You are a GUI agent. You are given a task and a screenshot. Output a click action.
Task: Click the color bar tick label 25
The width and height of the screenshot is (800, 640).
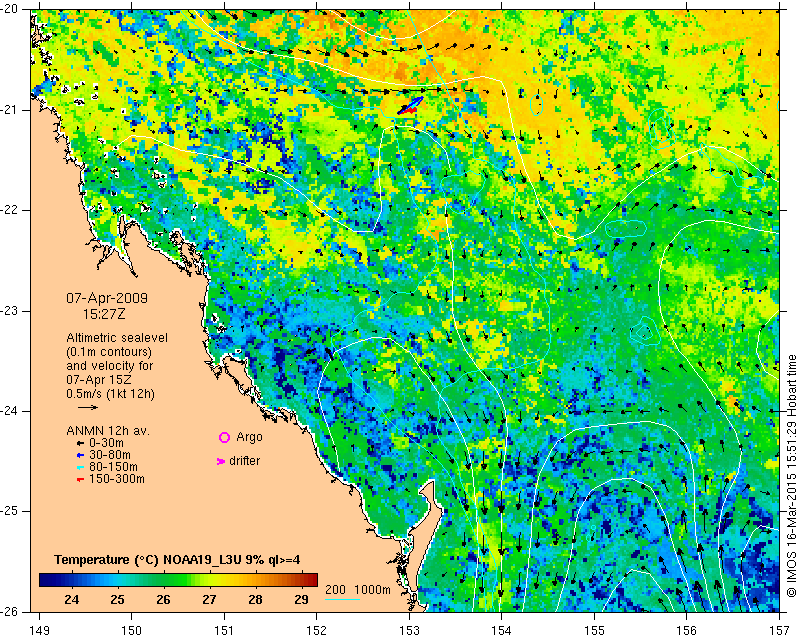point(117,600)
